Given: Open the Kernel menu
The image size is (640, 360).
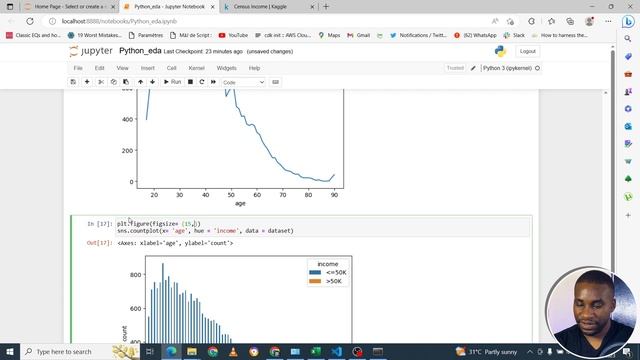Looking at the screenshot, I should pos(196,68).
